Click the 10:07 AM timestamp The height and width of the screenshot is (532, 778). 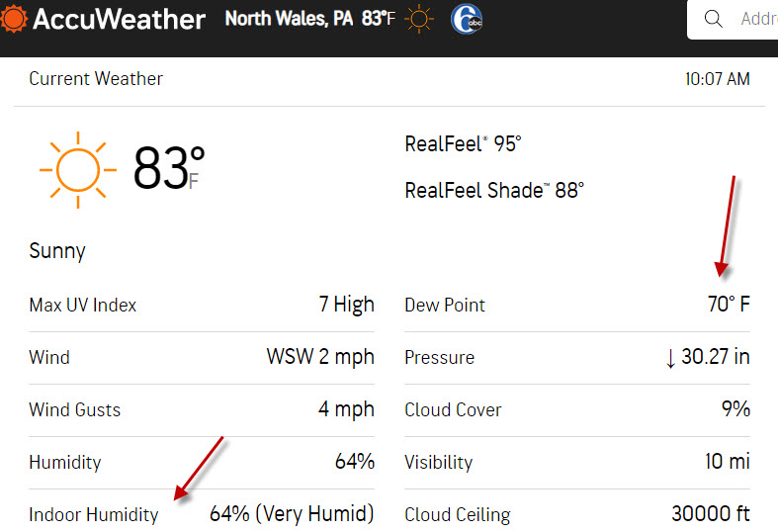(718, 79)
